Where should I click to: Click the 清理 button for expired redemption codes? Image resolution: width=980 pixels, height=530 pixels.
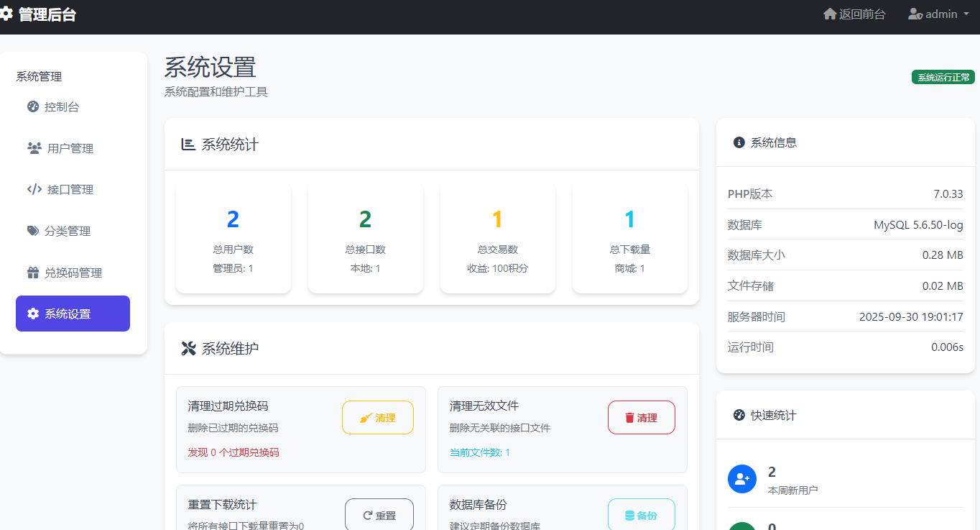coord(377,417)
